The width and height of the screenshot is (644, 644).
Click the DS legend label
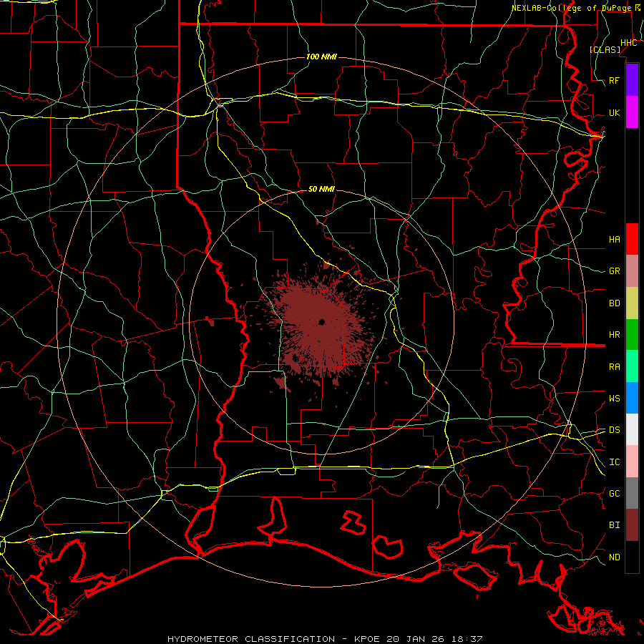[614, 430]
